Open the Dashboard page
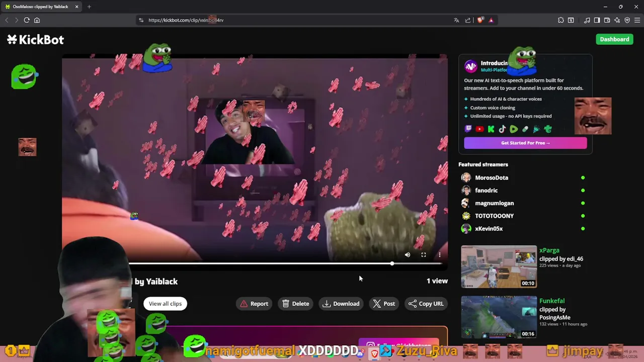Viewport: 644px width, 362px height. (614, 39)
